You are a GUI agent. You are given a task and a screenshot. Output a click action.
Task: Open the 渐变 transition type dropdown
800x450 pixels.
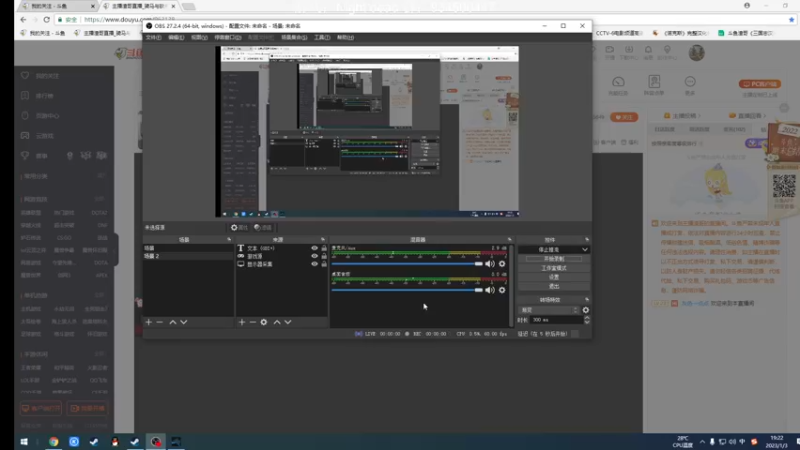[549, 310]
